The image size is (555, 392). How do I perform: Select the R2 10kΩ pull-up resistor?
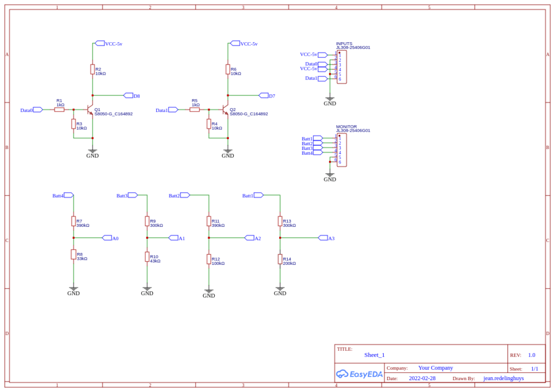[93, 69]
